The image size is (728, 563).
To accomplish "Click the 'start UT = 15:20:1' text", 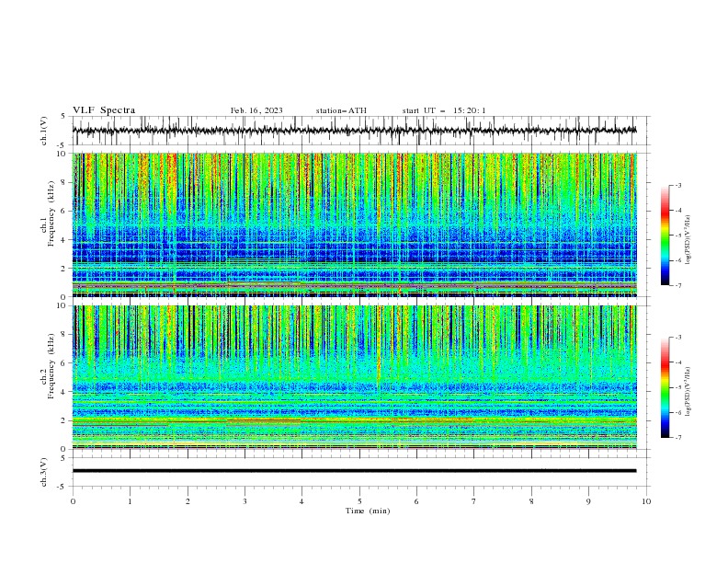I will tap(444, 110).
